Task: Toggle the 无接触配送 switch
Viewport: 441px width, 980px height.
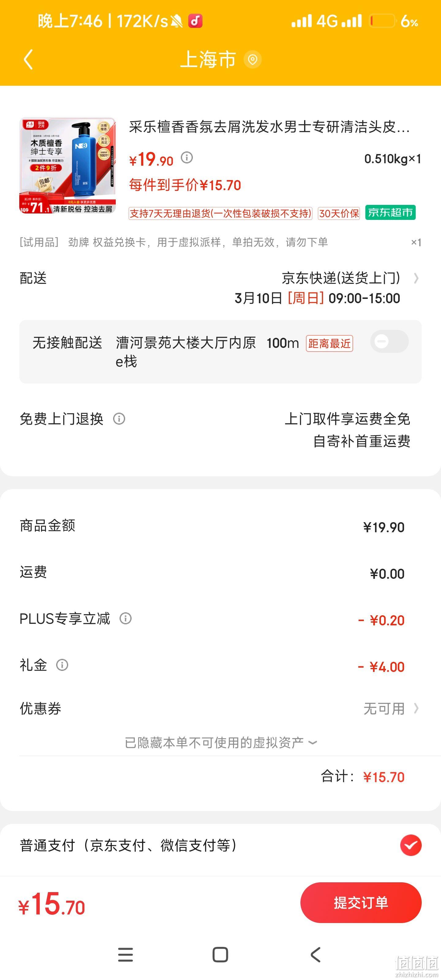Action: point(389,341)
